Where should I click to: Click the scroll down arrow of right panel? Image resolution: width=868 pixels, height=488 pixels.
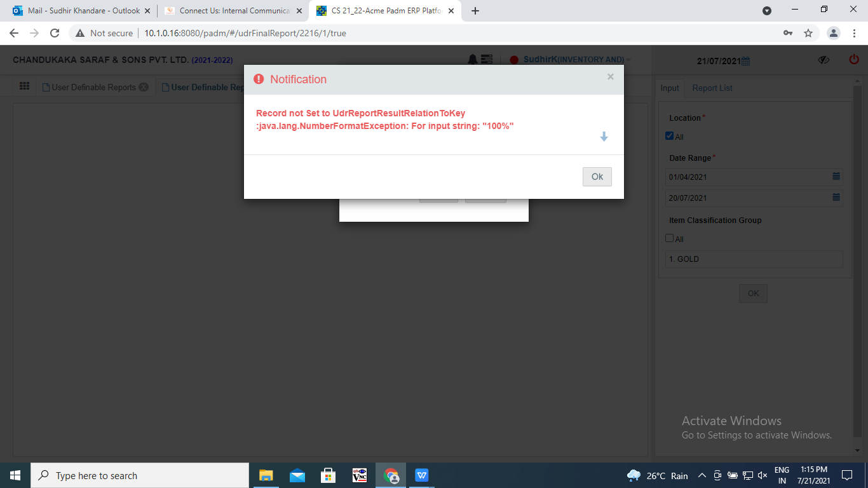[857, 450]
